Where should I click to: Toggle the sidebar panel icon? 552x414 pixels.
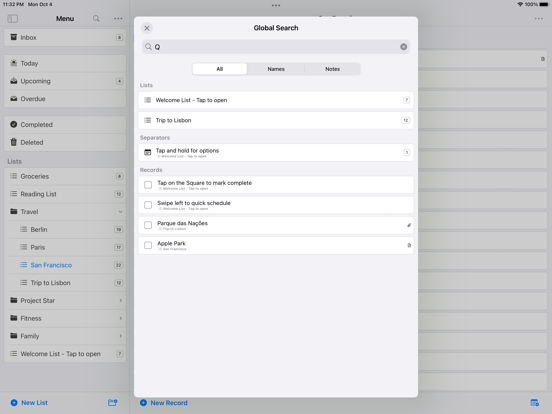pos(13,18)
